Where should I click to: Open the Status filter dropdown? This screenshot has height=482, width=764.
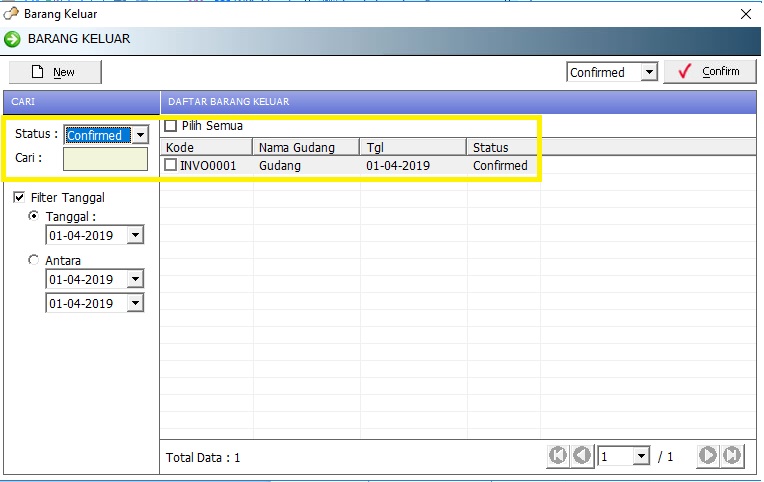point(140,135)
